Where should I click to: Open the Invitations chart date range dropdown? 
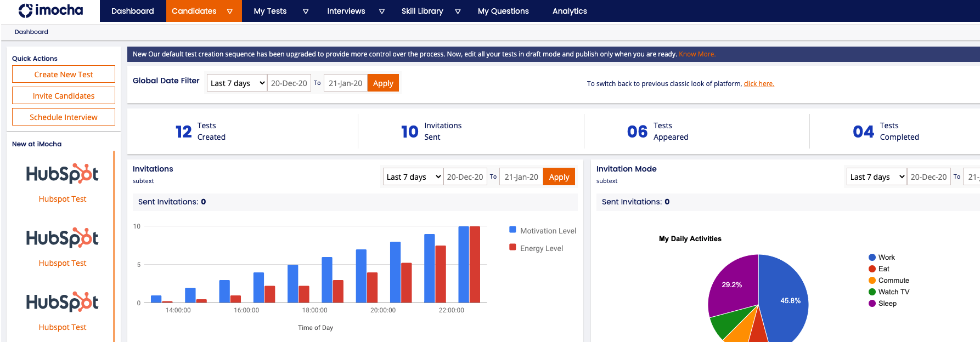coord(413,177)
